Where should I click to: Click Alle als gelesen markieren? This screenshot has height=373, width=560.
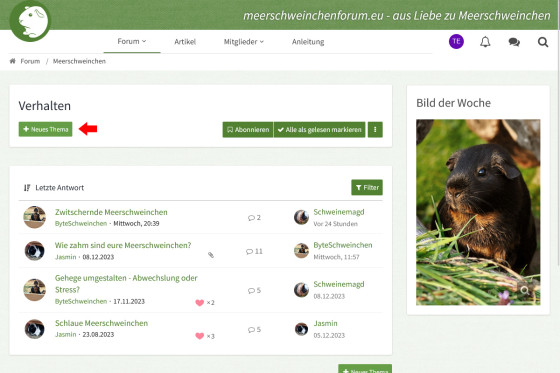[x=320, y=130]
